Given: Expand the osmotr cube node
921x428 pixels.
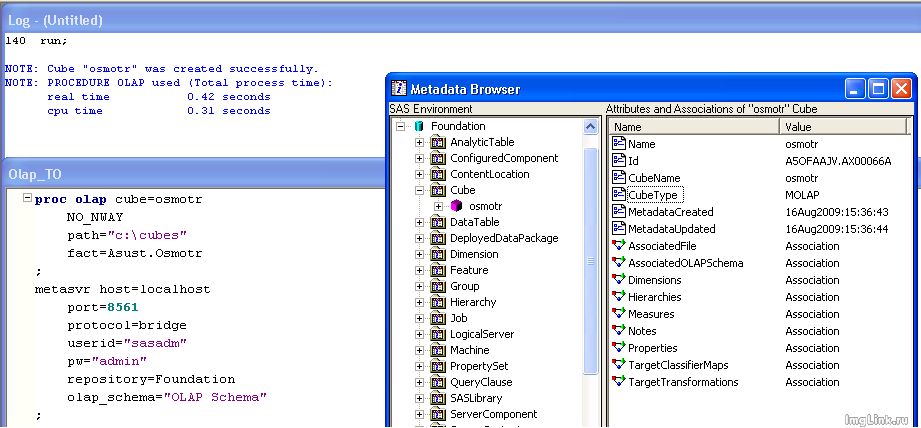Looking at the screenshot, I should [x=438, y=206].
